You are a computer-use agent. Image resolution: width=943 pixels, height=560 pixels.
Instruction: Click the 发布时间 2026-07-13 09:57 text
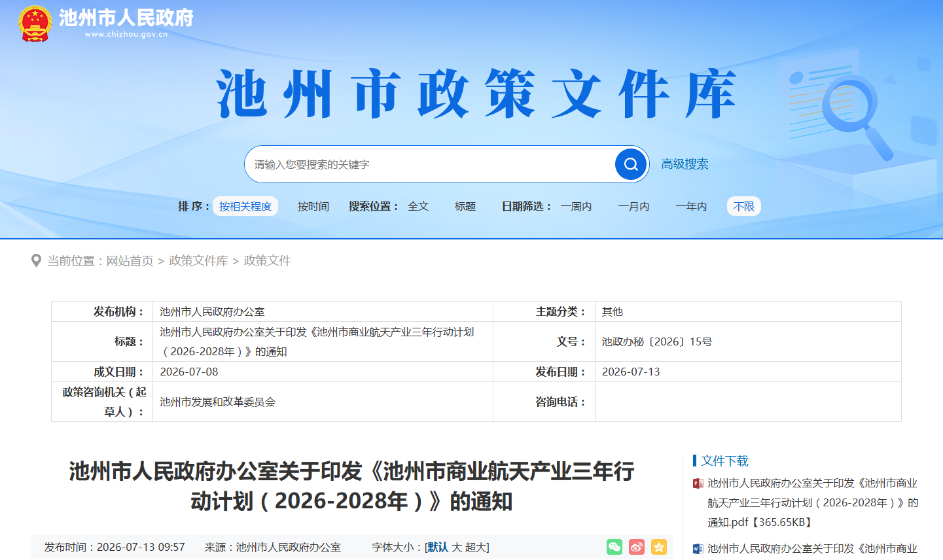pos(115,548)
